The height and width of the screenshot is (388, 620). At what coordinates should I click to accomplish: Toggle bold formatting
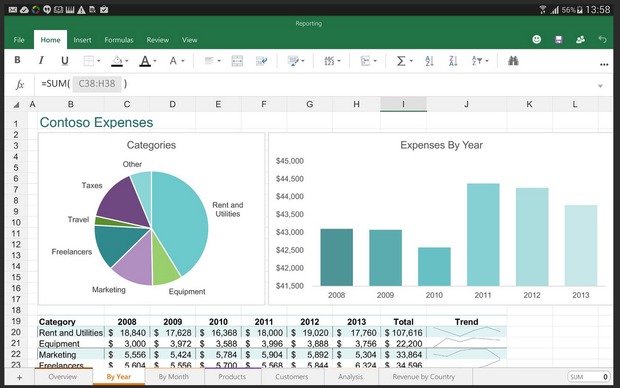tap(17, 60)
